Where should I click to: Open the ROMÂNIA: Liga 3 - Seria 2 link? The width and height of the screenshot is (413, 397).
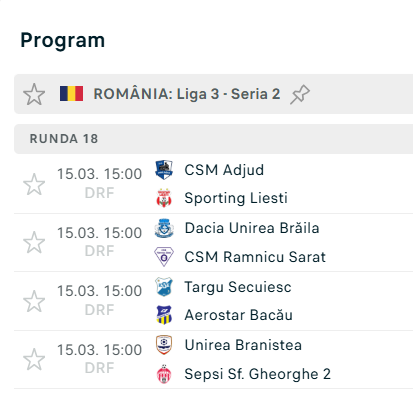[x=187, y=94]
